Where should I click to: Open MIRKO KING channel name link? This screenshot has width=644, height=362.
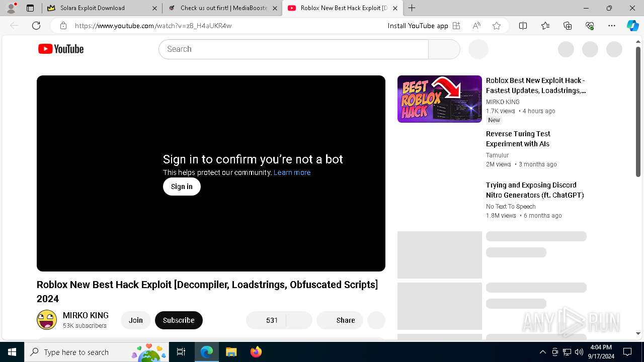pos(86,315)
